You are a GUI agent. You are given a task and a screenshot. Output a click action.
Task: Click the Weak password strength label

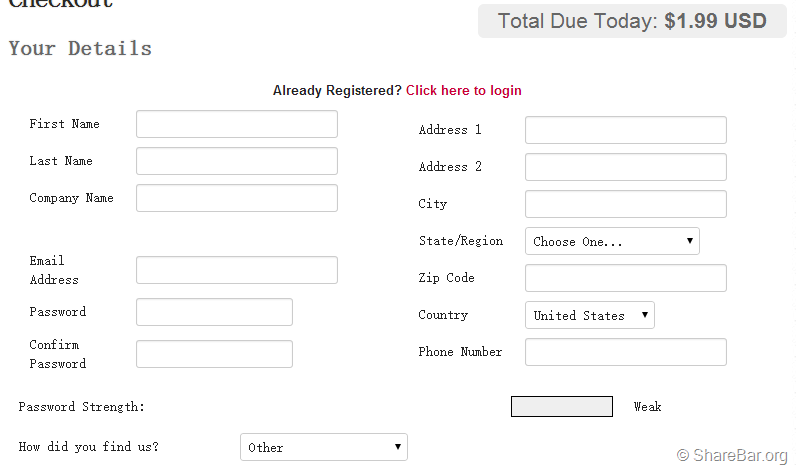pos(647,407)
